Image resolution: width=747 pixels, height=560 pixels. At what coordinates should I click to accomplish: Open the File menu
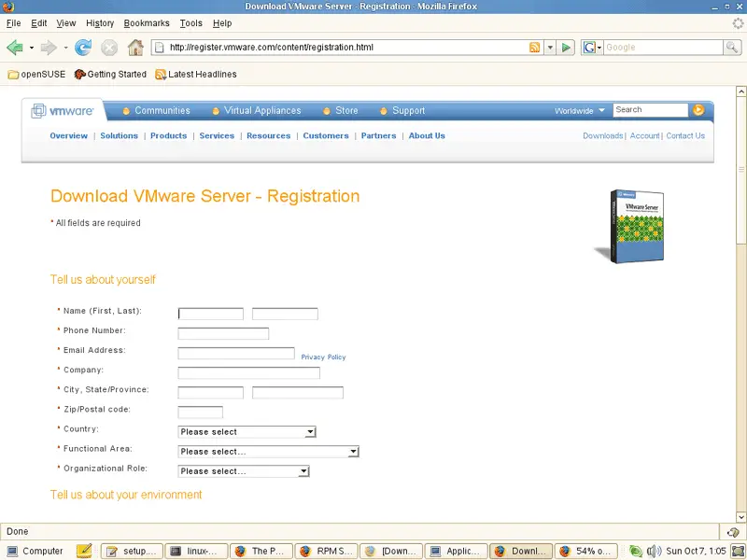pyautogui.click(x=13, y=23)
